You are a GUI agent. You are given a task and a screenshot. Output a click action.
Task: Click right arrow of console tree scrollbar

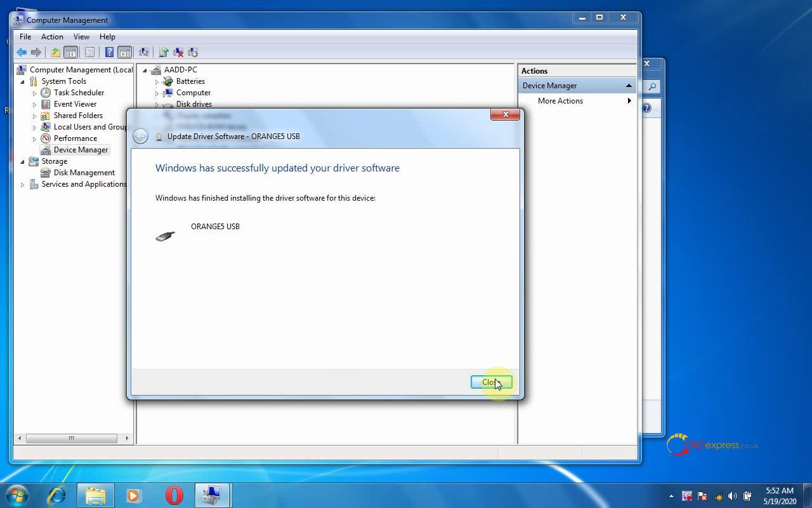point(127,438)
